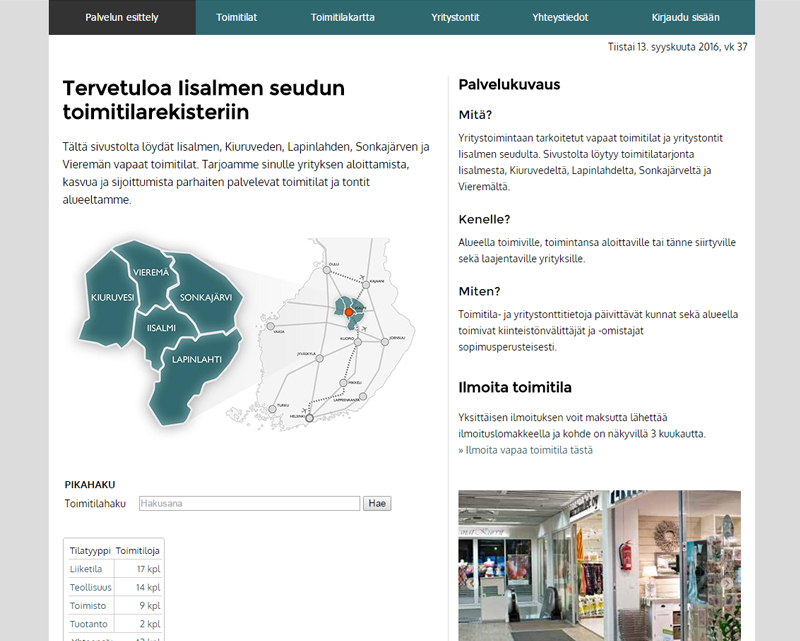Click the Joensuu city node on the map
The height and width of the screenshot is (641, 800).
[x=385, y=341]
